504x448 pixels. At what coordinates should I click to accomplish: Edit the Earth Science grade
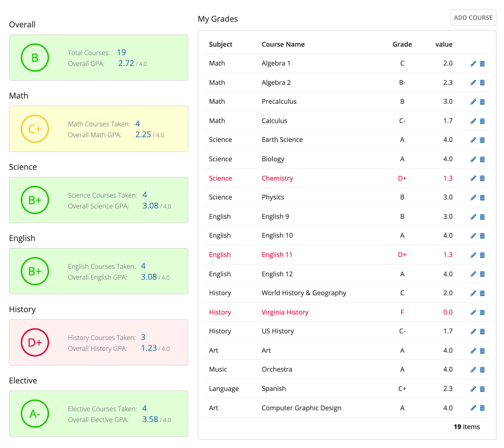tap(473, 140)
